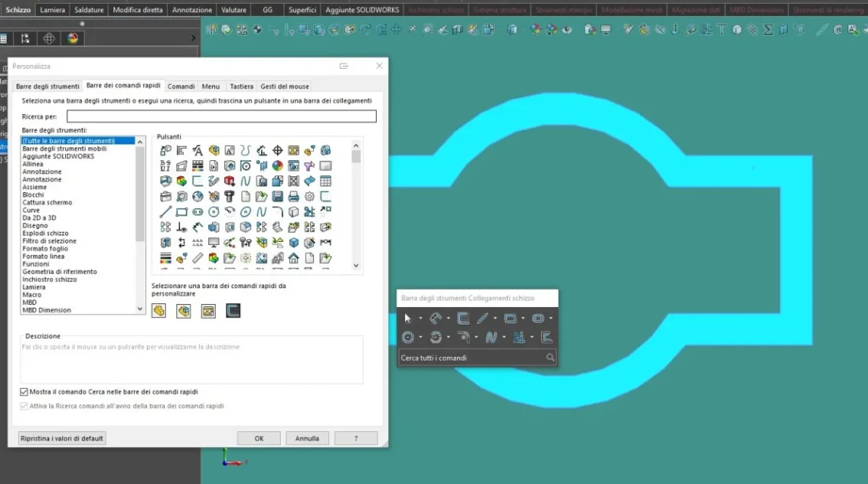Confirm with the OK button

[259, 438]
